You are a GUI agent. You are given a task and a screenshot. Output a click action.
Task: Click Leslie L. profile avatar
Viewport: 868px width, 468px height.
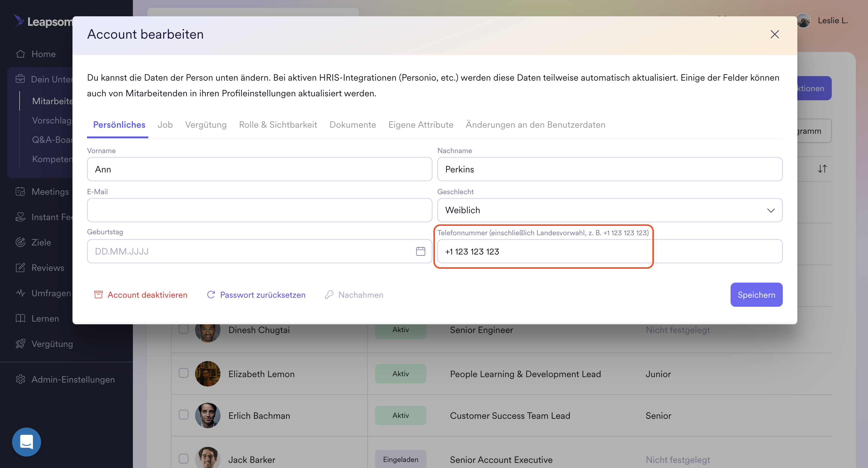[803, 21]
